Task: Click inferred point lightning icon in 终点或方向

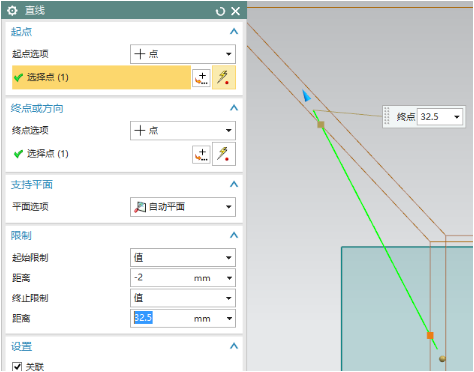Action: tap(224, 154)
